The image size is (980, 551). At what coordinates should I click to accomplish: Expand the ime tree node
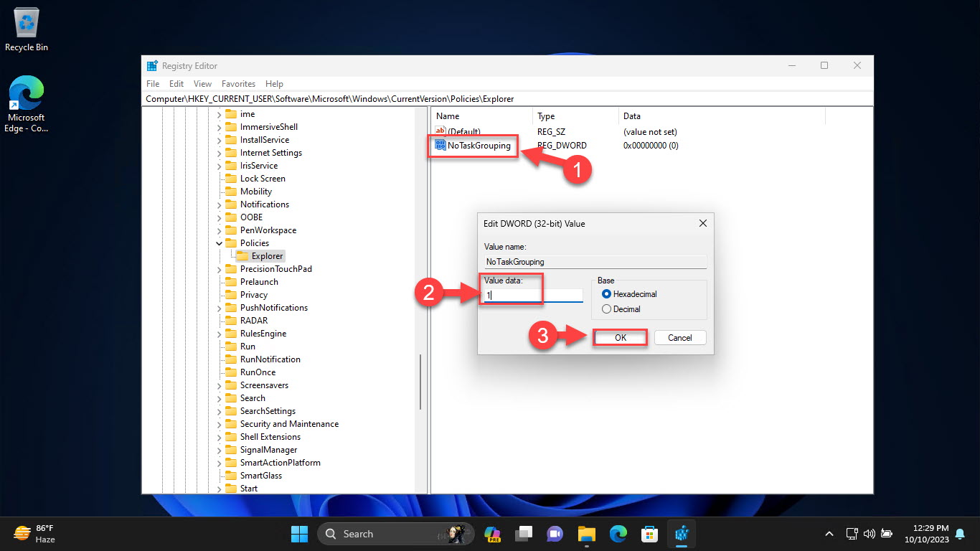[219, 114]
